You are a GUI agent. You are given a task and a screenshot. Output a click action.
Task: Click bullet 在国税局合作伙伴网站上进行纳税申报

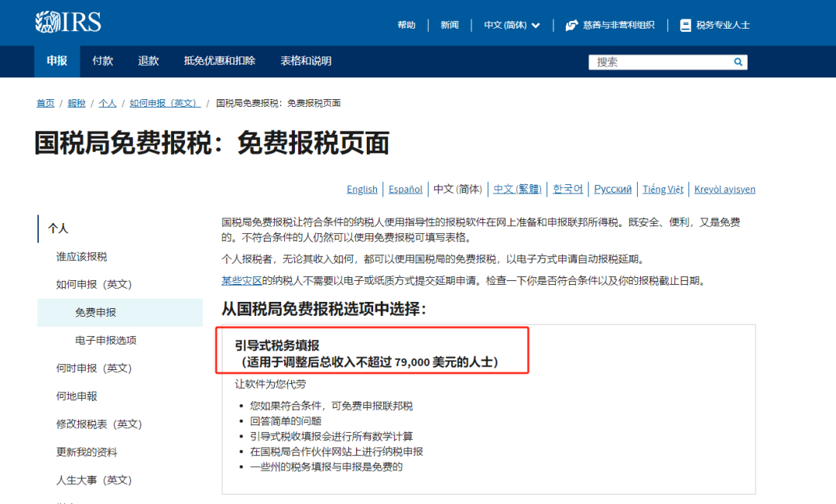[x=337, y=451]
